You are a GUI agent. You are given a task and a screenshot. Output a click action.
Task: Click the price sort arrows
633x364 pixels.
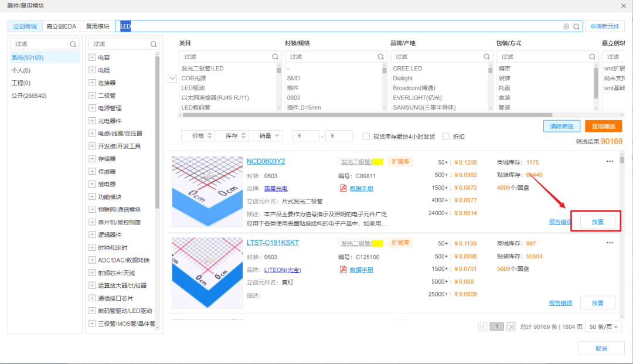[x=210, y=136]
